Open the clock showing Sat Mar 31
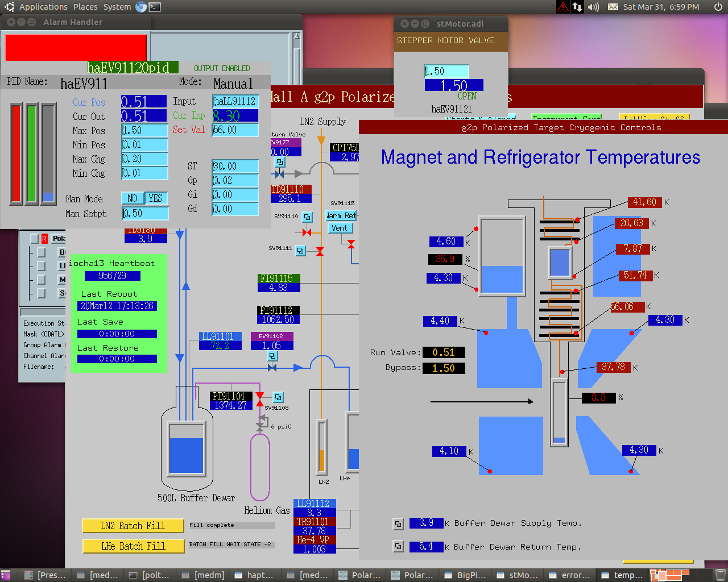Screen dimensions: 728x582 pos(661,7)
